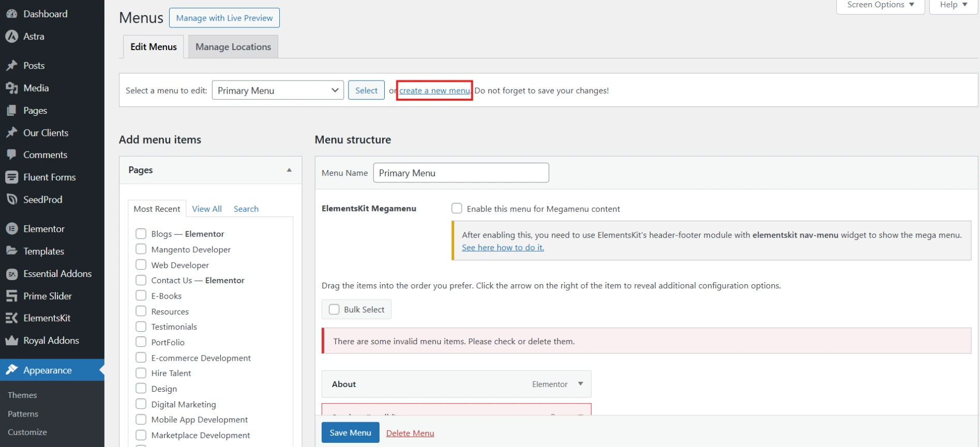Viewport: 980px width, 447px height.
Task: Click the ElementsKit icon
Action: click(11, 318)
